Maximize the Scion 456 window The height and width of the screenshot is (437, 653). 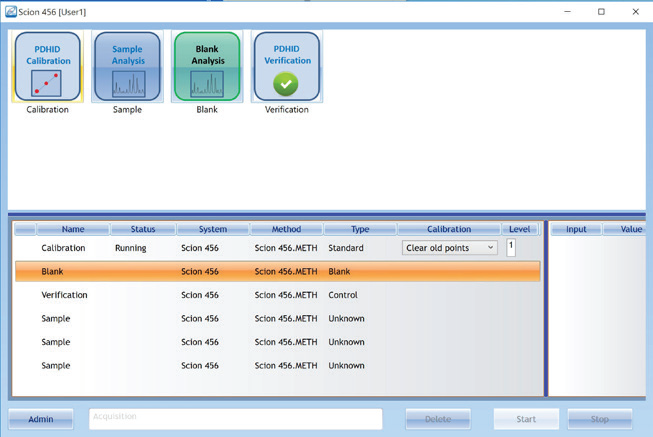pos(601,12)
